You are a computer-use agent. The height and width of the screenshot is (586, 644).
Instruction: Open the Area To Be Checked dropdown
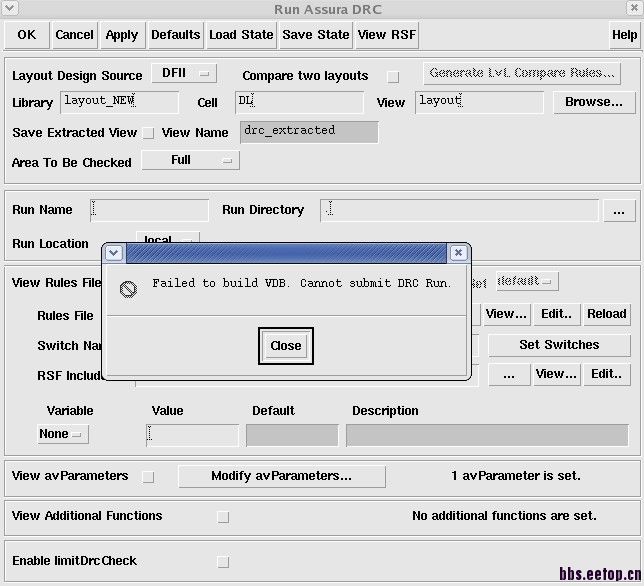191,160
